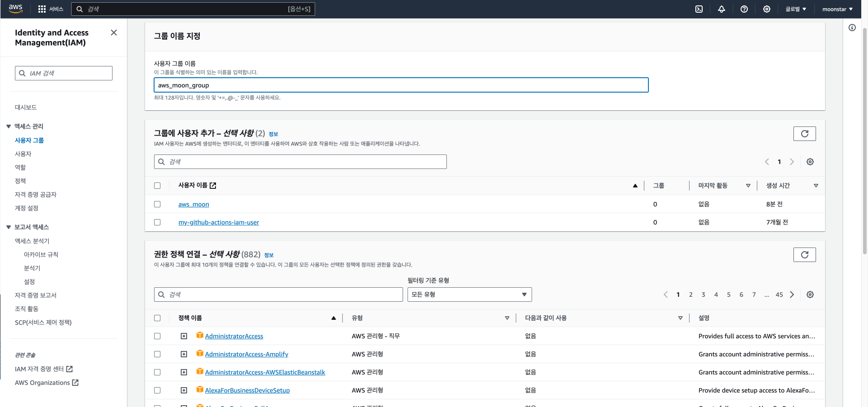Image resolution: width=868 pixels, height=407 pixels.
Task: Open AWS Organizations console link
Action: [x=47, y=383]
